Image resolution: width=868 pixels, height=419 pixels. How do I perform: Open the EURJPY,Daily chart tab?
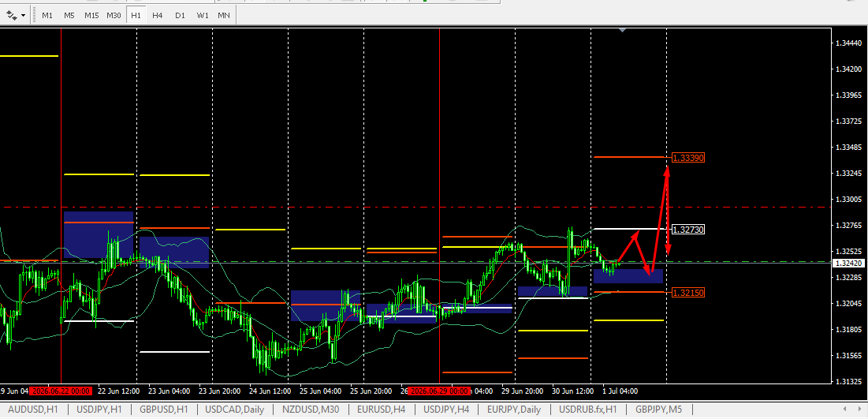(x=514, y=409)
